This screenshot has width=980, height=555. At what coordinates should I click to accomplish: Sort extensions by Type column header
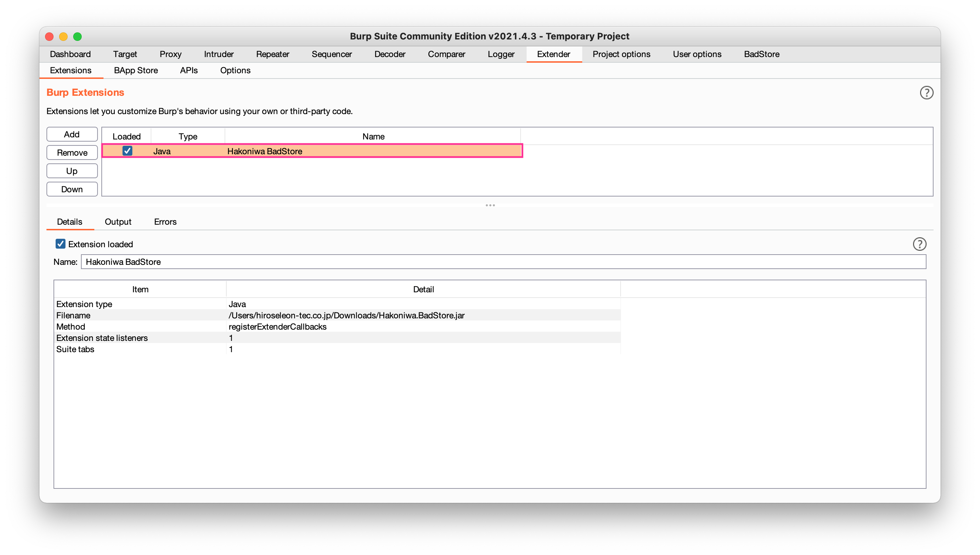click(188, 137)
